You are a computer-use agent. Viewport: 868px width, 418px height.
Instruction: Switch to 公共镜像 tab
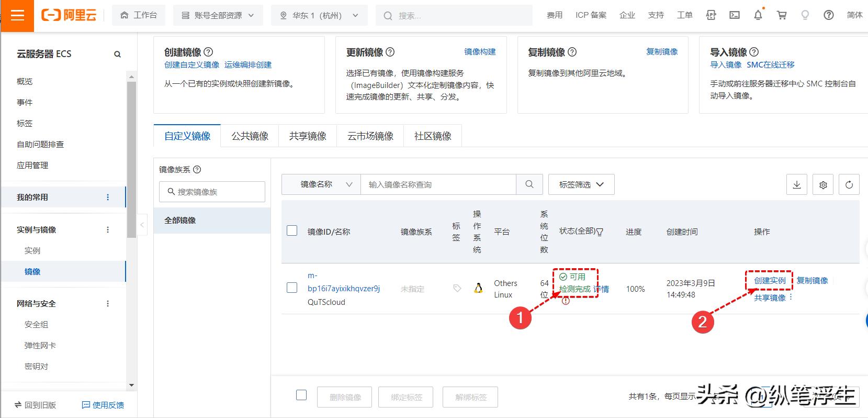250,136
